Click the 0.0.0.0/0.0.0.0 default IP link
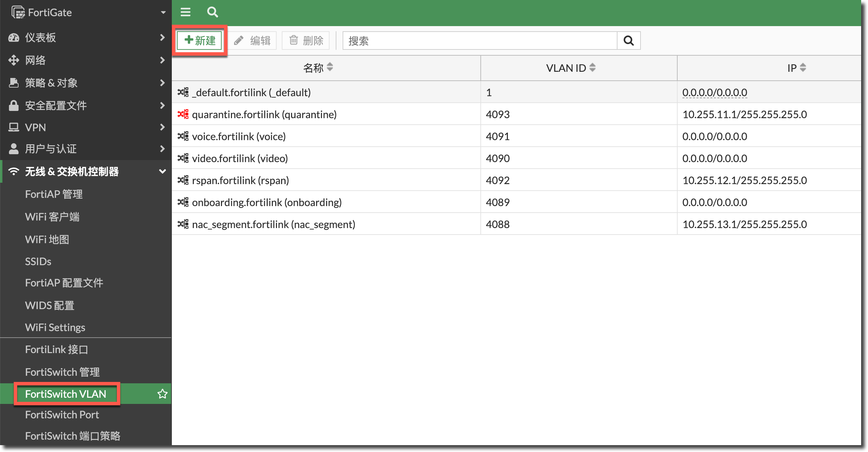The width and height of the screenshot is (868, 452). click(714, 92)
